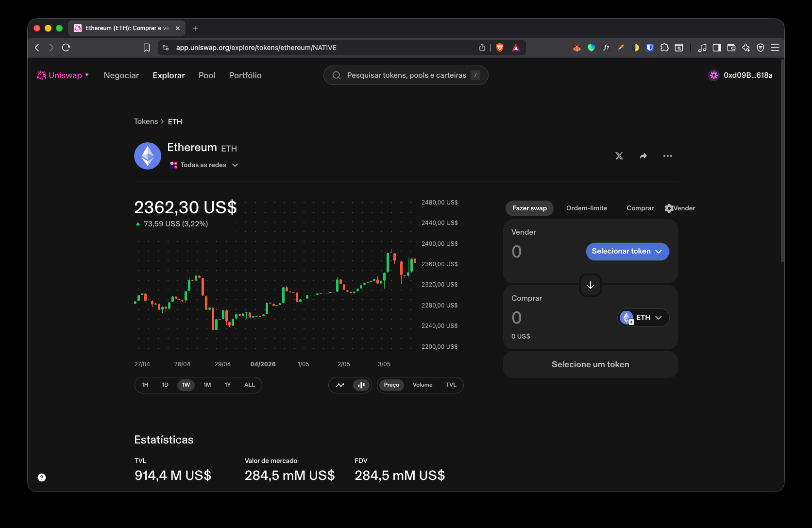Open the Brave VPN shield icon
812x528 pixels.
(761, 48)
